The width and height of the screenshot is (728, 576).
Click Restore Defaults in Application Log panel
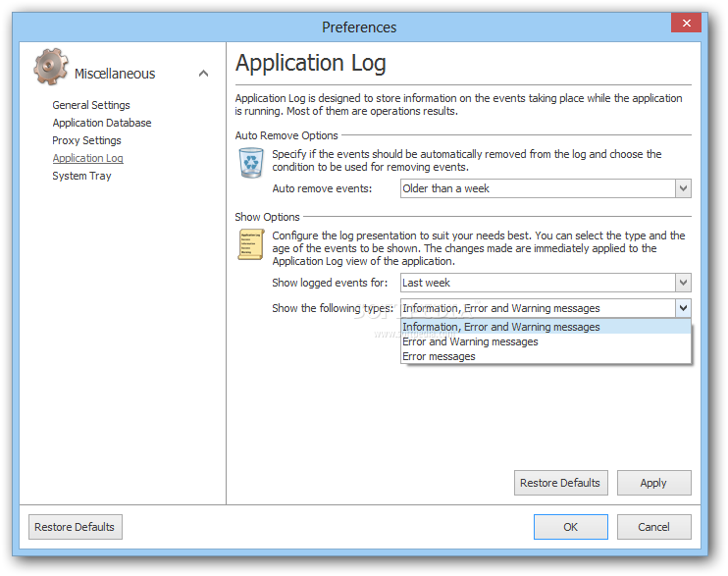tap(560, 483)
